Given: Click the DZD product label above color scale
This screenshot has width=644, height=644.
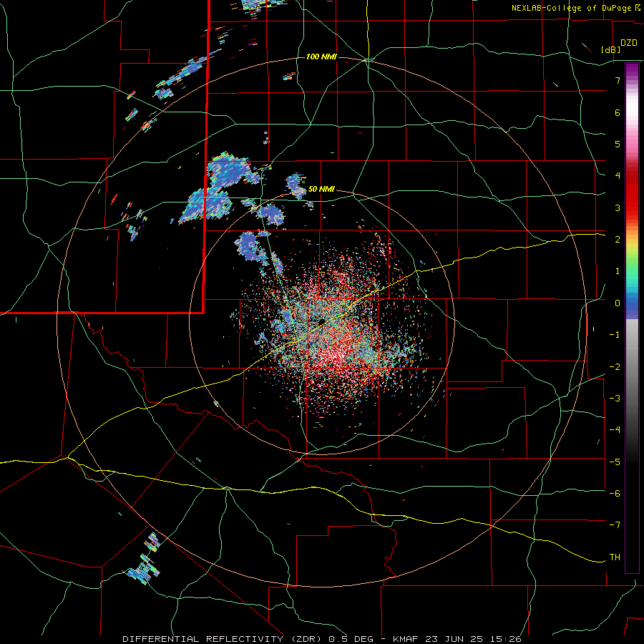Looking at the screenshot, I should 629,43.
